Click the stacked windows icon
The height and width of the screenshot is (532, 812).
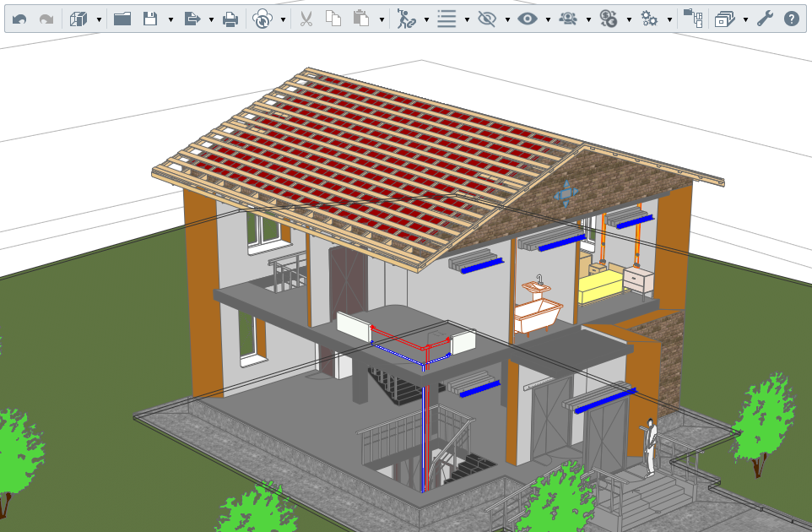pos(724,19)
